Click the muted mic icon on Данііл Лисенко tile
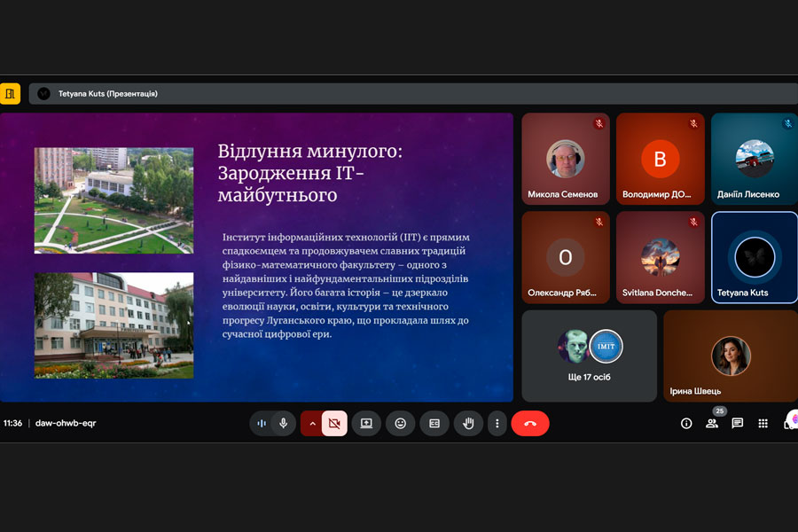The width and height of the screenshot is (798, 532). coord(788,123)
